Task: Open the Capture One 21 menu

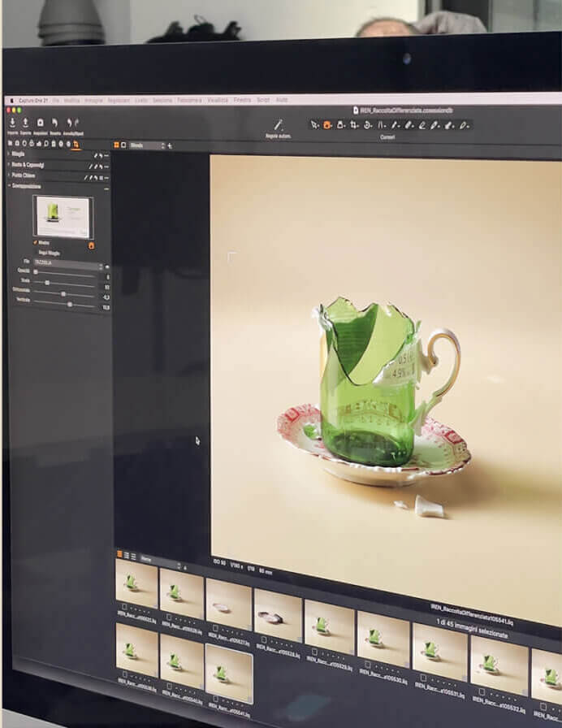Action: (33, 100)
